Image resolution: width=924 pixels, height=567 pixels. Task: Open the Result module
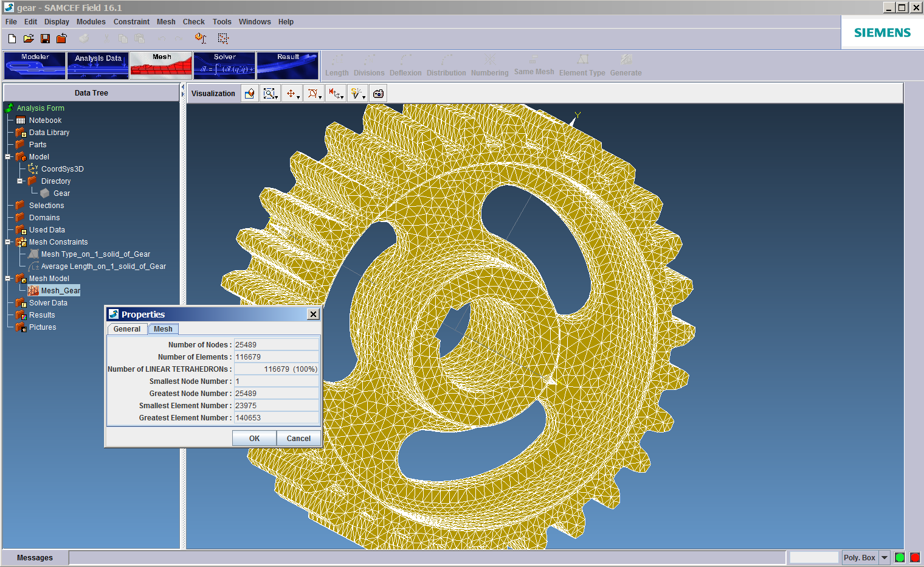pos(288,66)
